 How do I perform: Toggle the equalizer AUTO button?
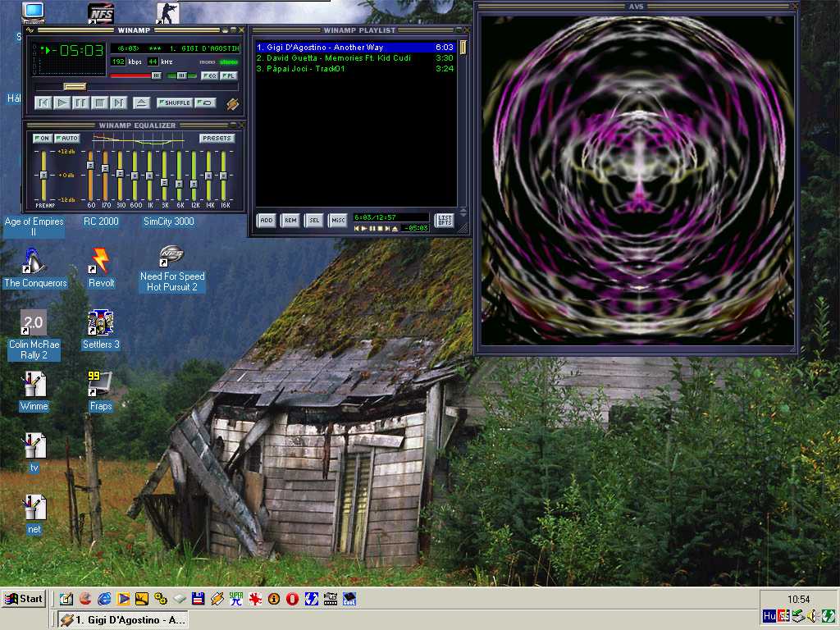tap(67, 138)
